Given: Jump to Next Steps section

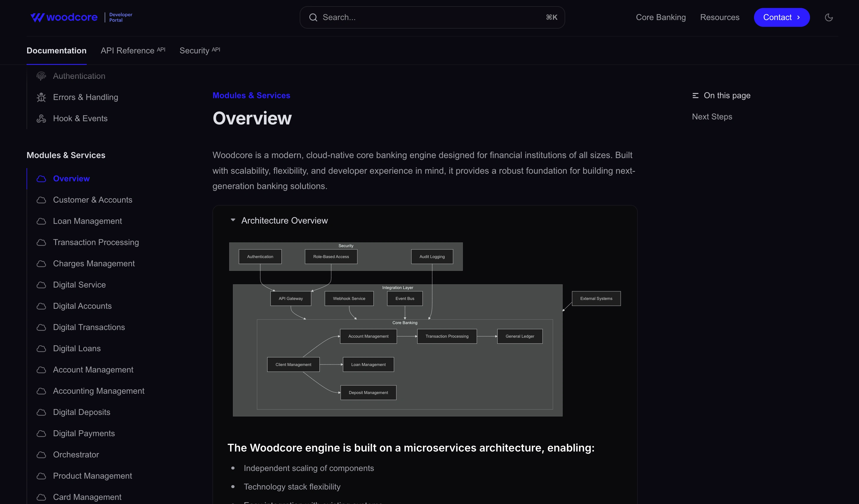Looking at the screenshot, I should click(x=712, y=117).
